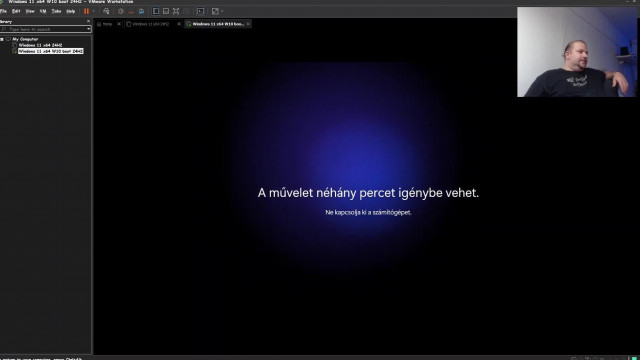Viewport: 640px width, 360px height.
Task: Open the library search dropdown arrow
Action: (x=89, y=29)
